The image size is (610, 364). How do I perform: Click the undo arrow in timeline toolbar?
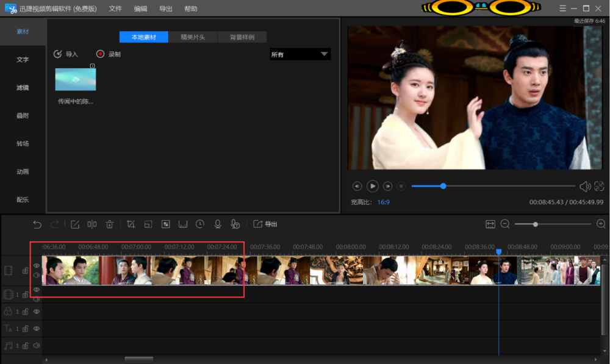point(37,224)
